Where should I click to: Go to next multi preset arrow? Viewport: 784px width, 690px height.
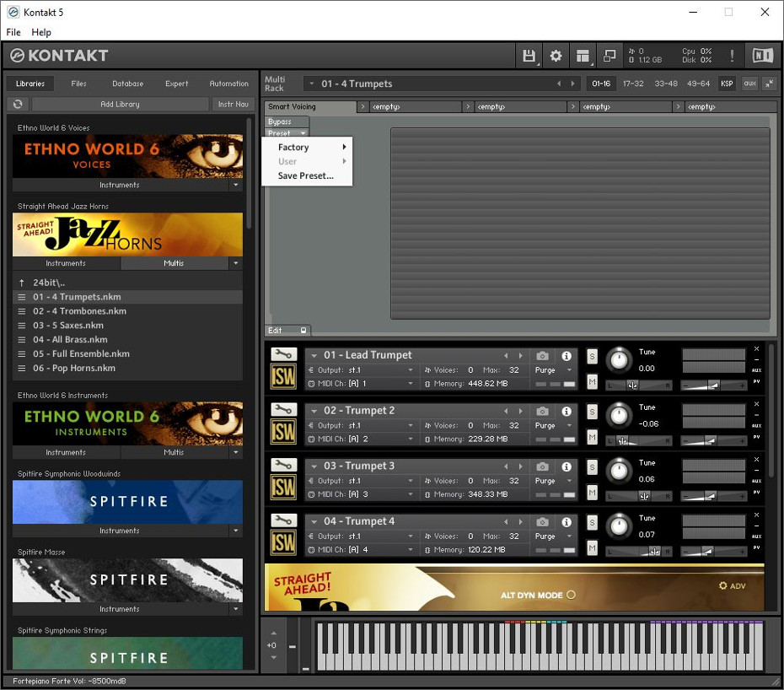point(573,84)
